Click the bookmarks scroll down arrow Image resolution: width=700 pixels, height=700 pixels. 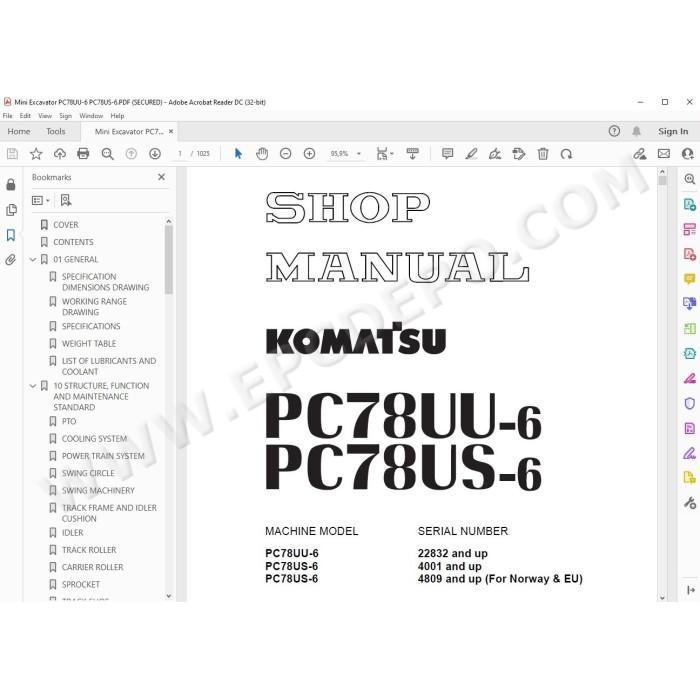tap(168, 596)
